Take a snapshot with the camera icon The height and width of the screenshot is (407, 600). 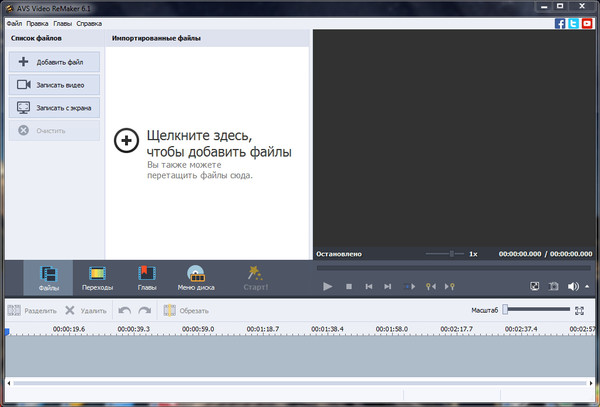[554, 287]
